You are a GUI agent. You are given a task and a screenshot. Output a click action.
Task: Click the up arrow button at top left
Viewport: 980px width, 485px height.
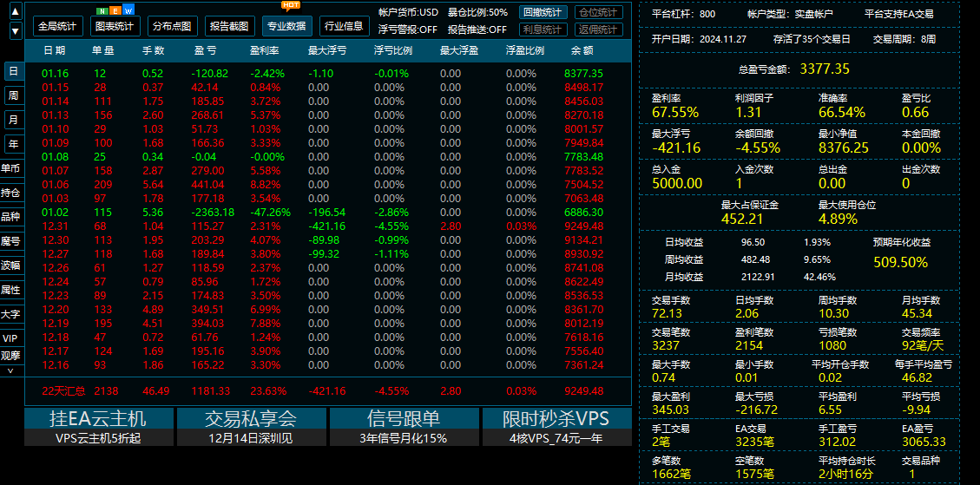pyautogui.click(x=16, y=10)
